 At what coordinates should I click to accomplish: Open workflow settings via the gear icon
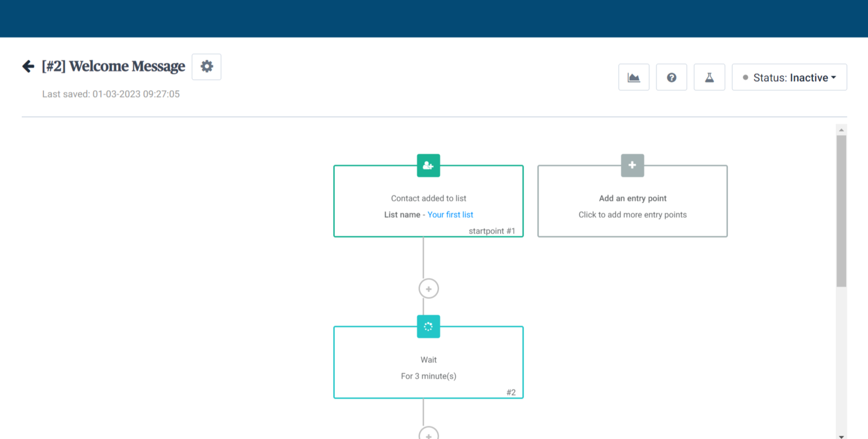point(207,67)
